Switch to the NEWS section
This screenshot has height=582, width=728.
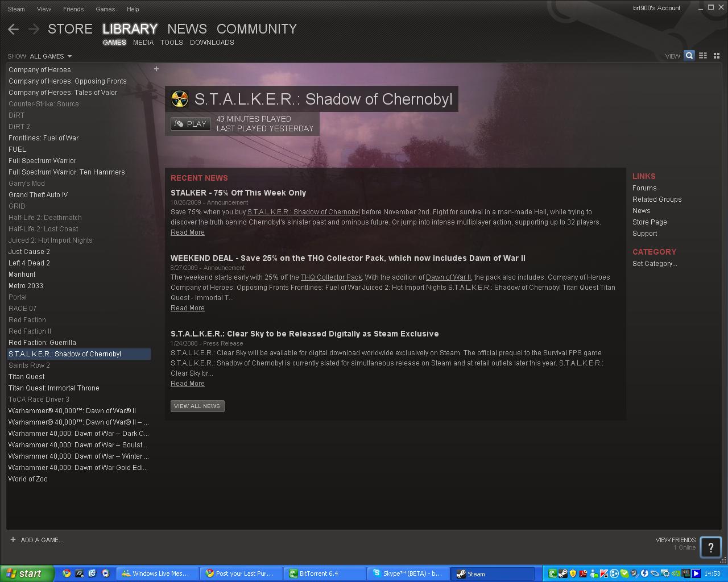point(187,29)
